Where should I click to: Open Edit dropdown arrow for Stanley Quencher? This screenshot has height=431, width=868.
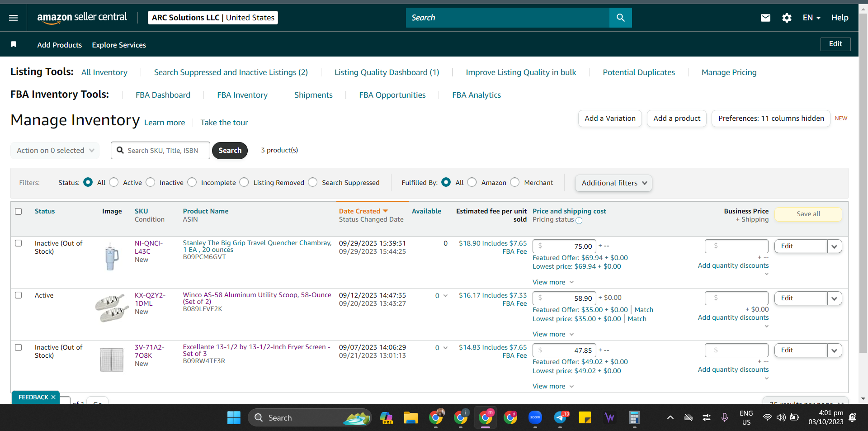click(835, 246)
